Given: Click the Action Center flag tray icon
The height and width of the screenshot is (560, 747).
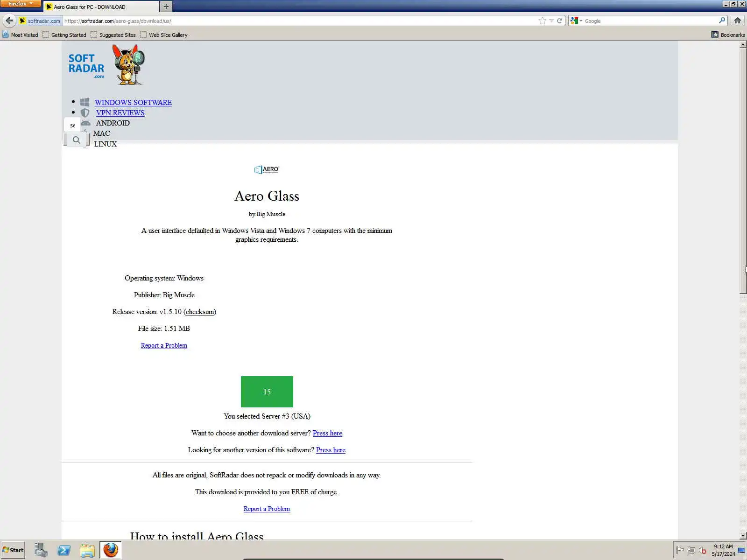Looking at the screenshot, I should [x=680, y=550].
